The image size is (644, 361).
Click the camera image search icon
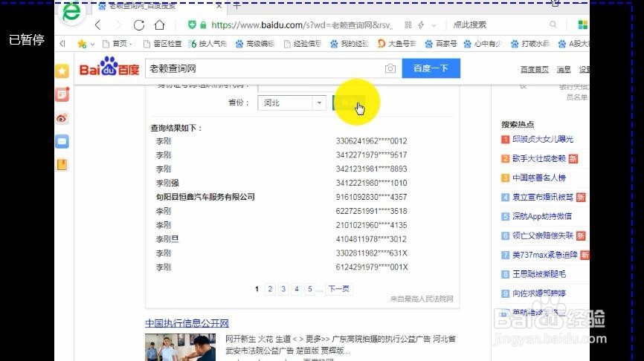click(x=390, y=69)
